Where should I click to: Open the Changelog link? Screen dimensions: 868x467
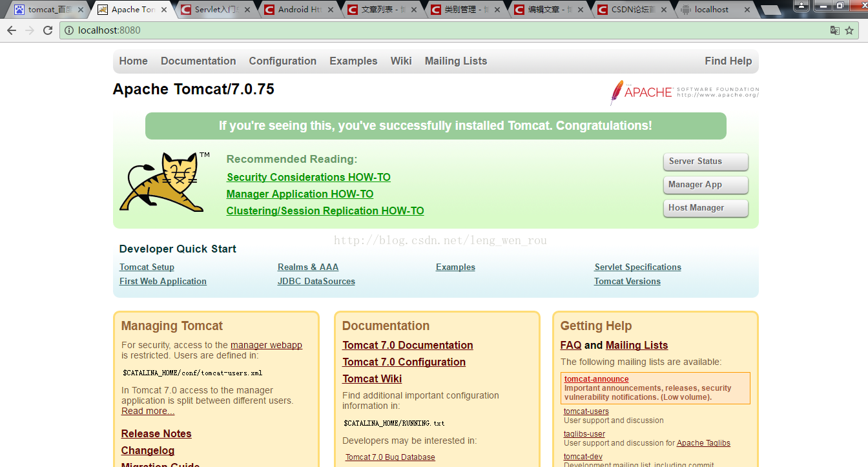[148, 450]
